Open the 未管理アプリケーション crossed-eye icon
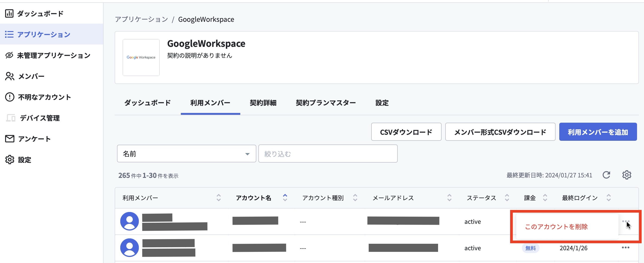This screenshot has width=644, height=263. click(x=9, y=55)
